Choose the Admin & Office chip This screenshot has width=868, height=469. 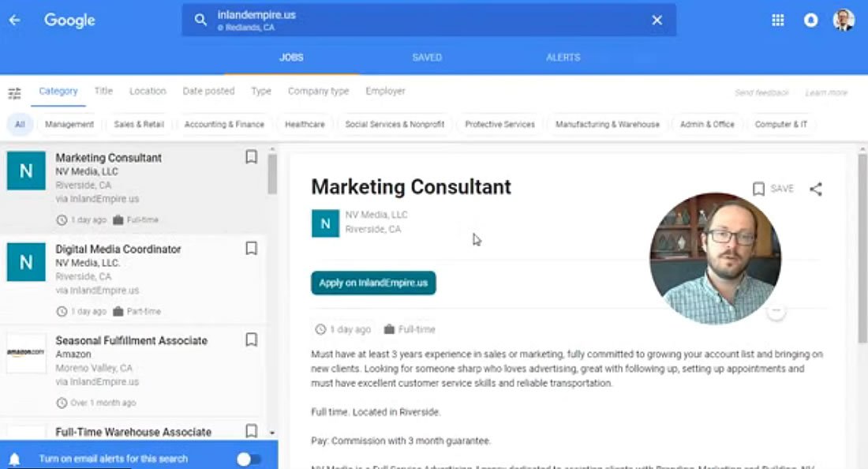tap(707, 124)
